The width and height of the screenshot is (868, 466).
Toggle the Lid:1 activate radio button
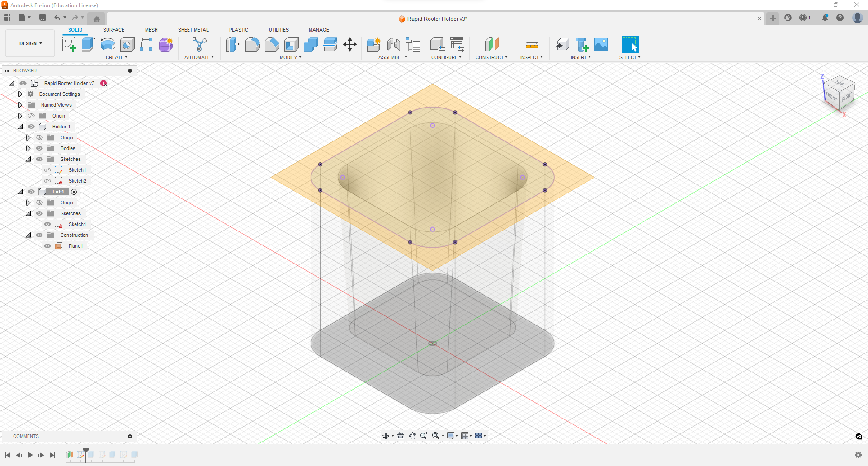click(74, 192)
